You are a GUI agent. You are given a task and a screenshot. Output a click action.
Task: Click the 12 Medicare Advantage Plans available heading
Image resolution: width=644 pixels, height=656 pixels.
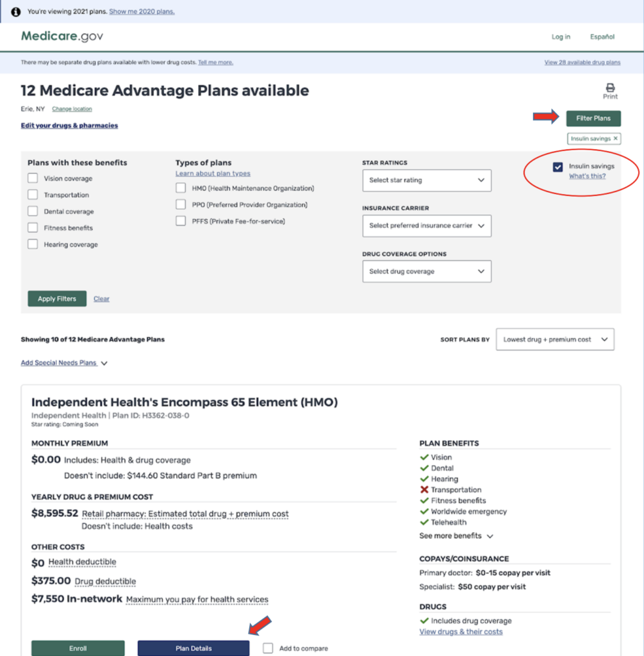(x=165, y=90)
